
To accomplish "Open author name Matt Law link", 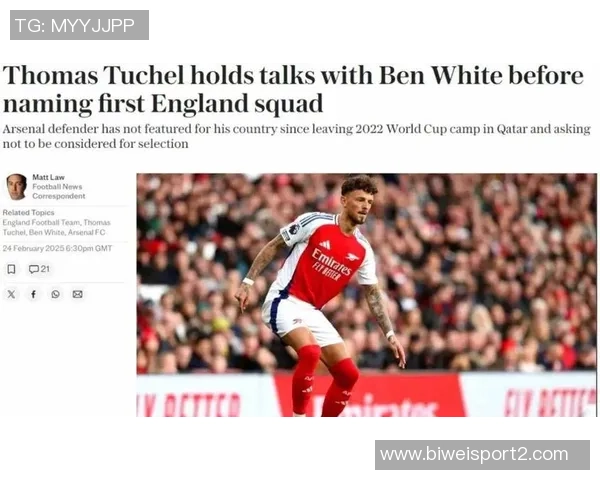I will 48,177.
